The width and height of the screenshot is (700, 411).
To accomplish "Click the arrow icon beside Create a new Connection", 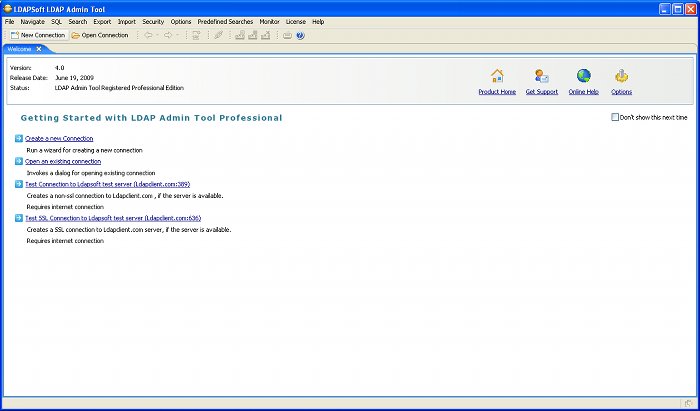I will (19, 138).
